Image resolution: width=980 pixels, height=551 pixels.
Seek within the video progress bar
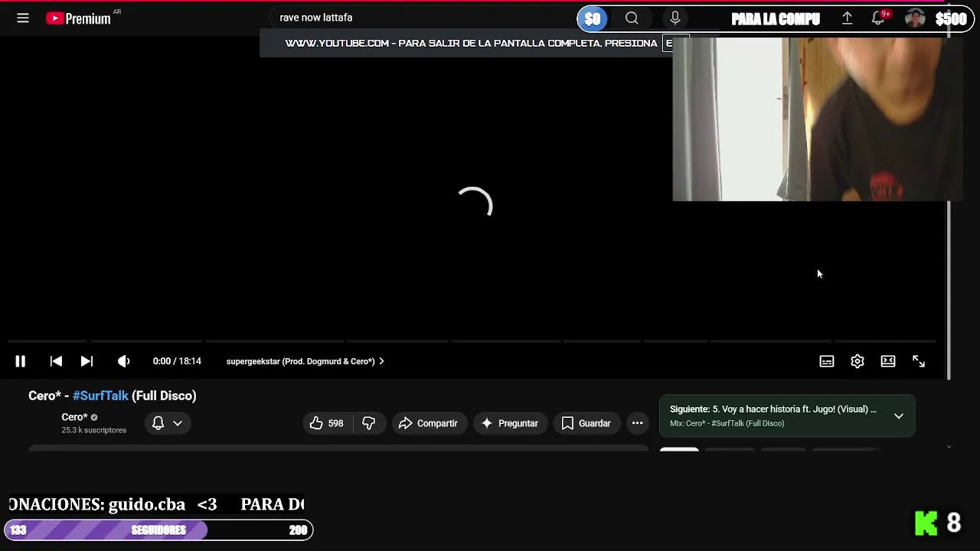click(x=472, y=341)
